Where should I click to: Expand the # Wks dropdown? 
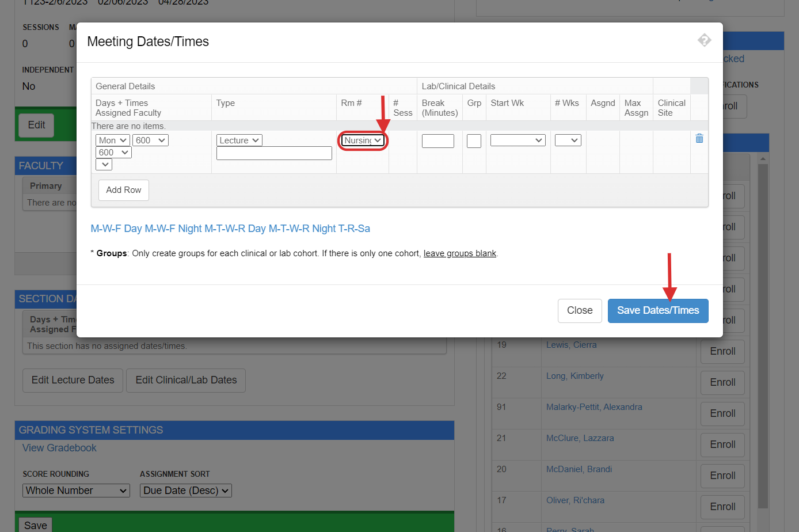pyautogui.click(x=568, y=140)
